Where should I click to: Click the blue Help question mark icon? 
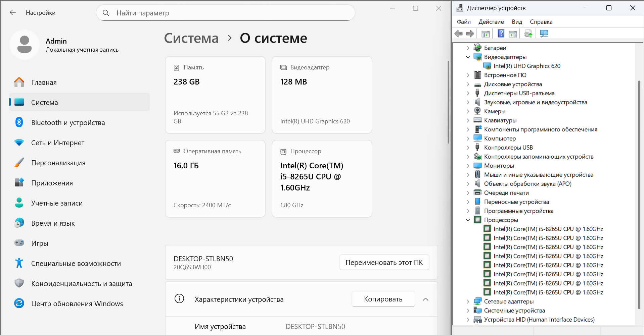[501, 34]
